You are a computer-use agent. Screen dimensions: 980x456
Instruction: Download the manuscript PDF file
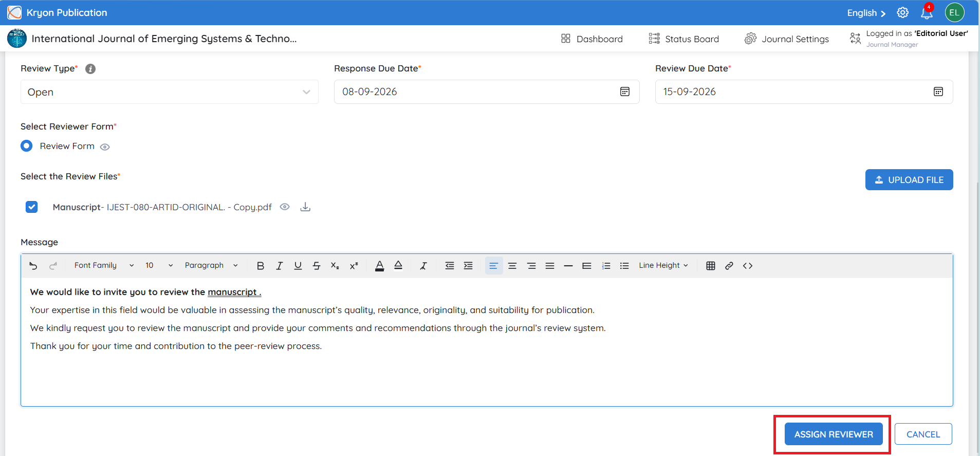click(x=305, y=207)
